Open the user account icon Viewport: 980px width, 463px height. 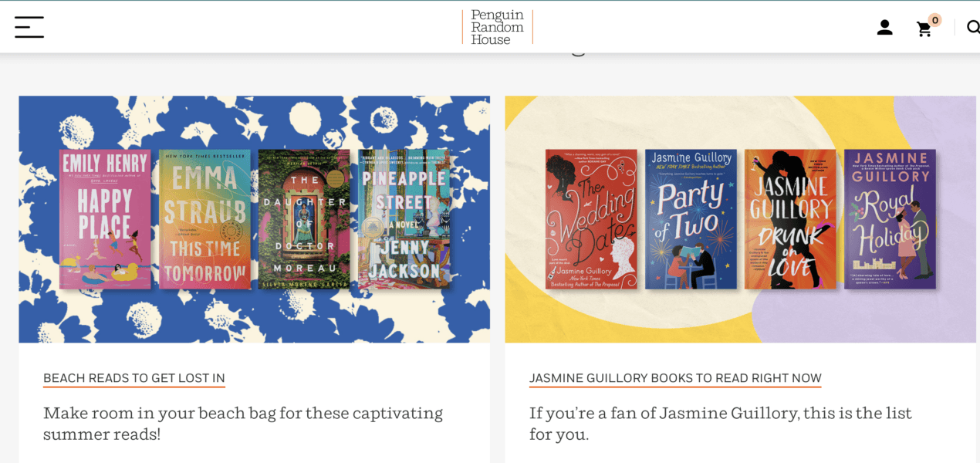click(884, 27)
